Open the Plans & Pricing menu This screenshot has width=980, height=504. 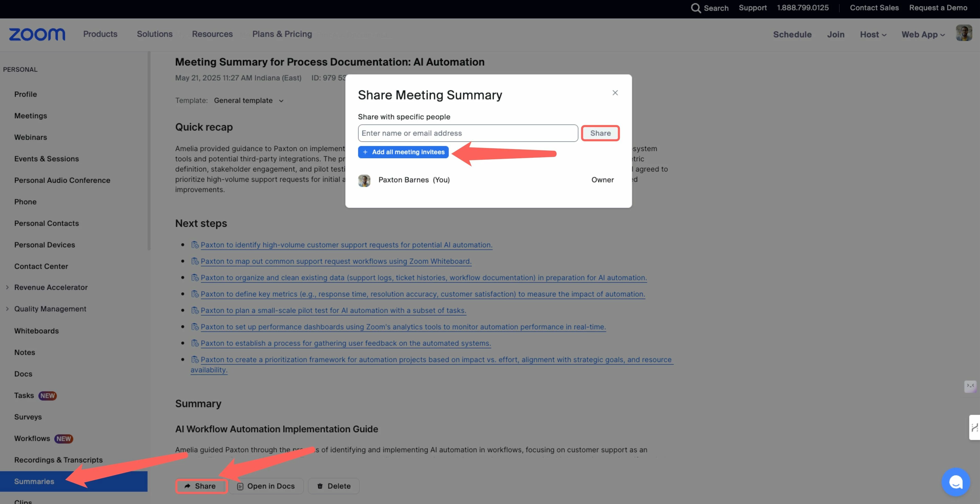[x=282, y=34]
